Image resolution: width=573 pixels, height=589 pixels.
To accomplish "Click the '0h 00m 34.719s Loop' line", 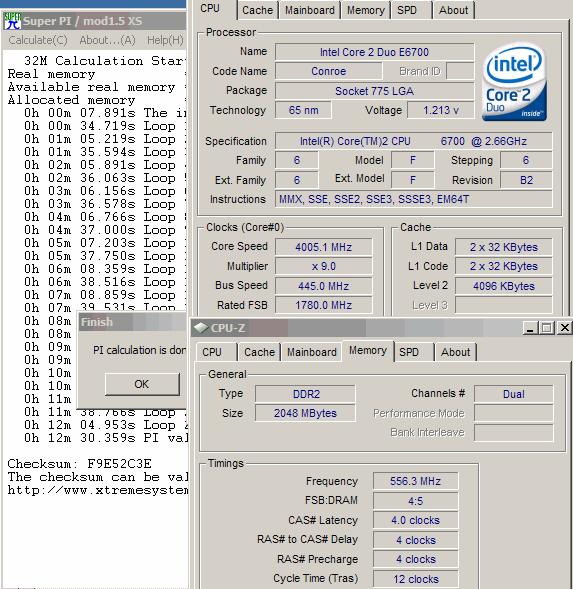I will (105, 126).
